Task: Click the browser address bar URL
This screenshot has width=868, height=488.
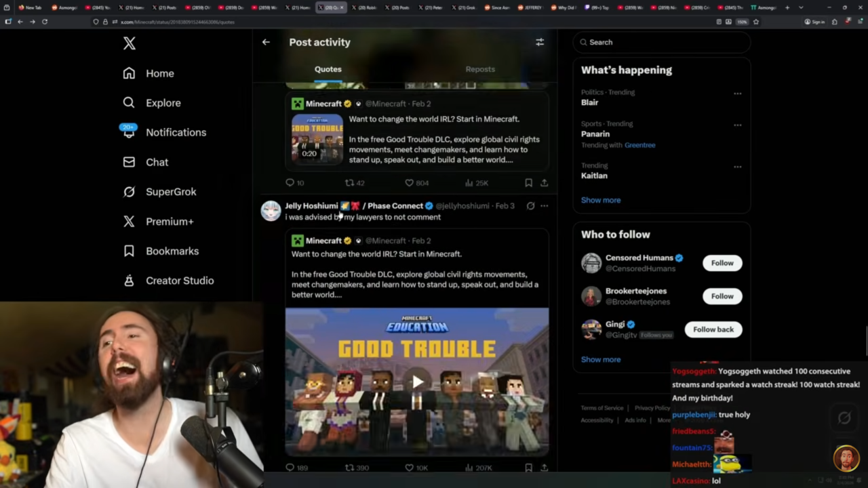Action: click(x=177, y=22)
